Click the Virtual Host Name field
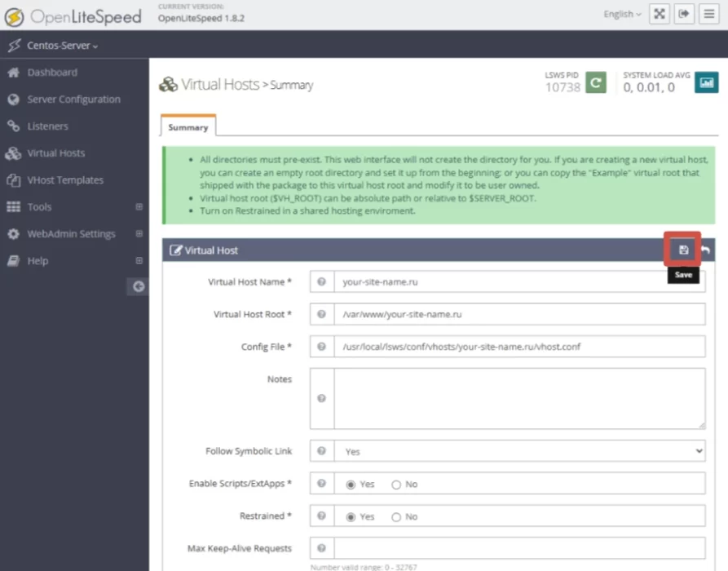The height and width of the screenshot is (571, 728). point(519,282)
